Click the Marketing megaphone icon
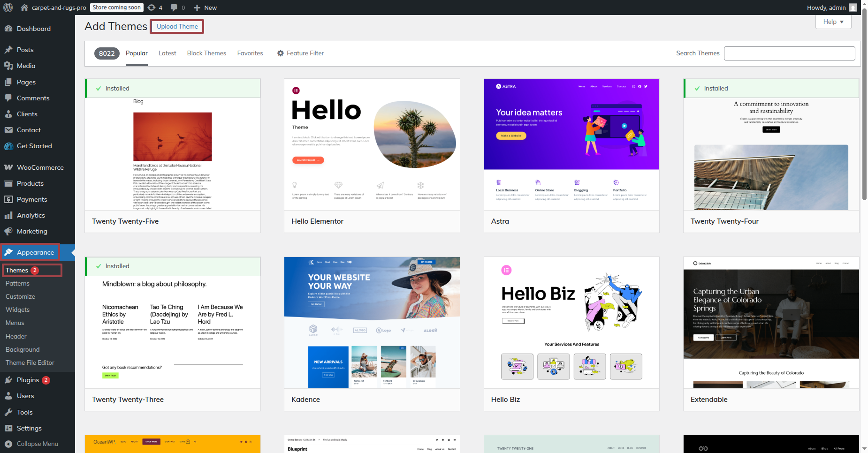The height and width of the screenshot is (453, 868). click(8, 231)
